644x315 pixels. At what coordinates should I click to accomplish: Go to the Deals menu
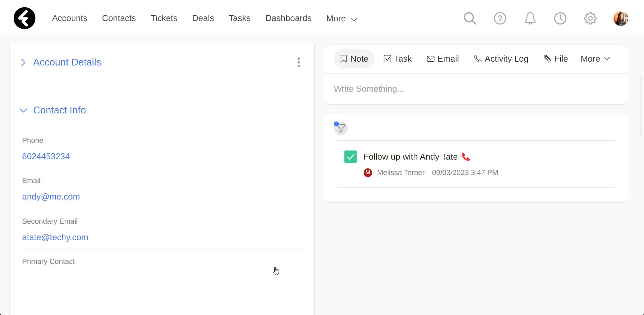coord(203,18)
